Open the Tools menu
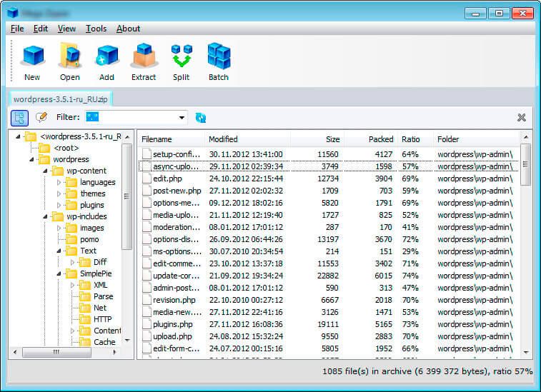The width and height of the screenshot is (541, 392). 96,29
